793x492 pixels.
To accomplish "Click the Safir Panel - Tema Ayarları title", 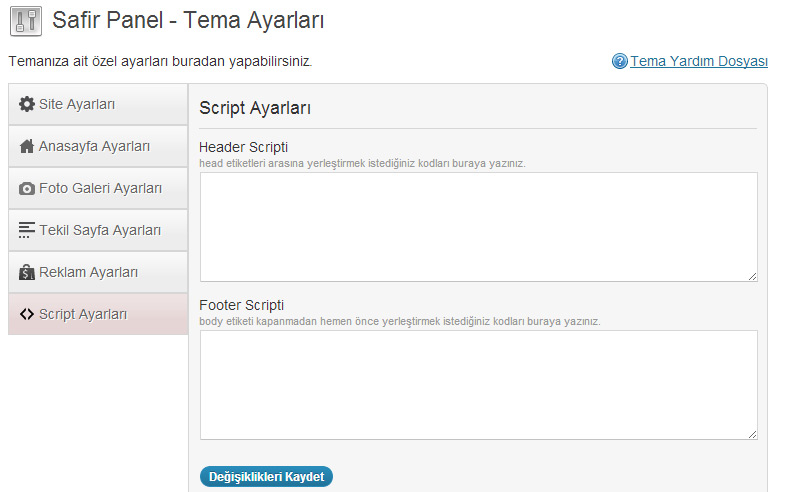I will (188, 21).
